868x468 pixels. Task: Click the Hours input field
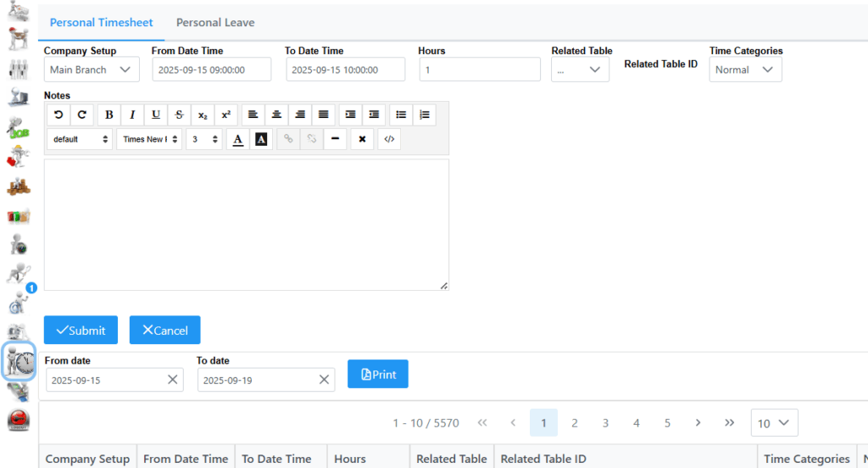480,70
